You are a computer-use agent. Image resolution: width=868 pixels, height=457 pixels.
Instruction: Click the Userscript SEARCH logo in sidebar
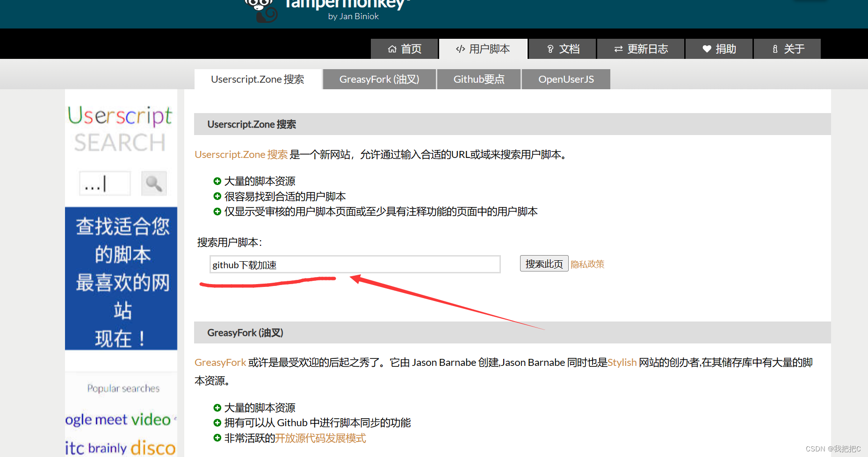120,129
